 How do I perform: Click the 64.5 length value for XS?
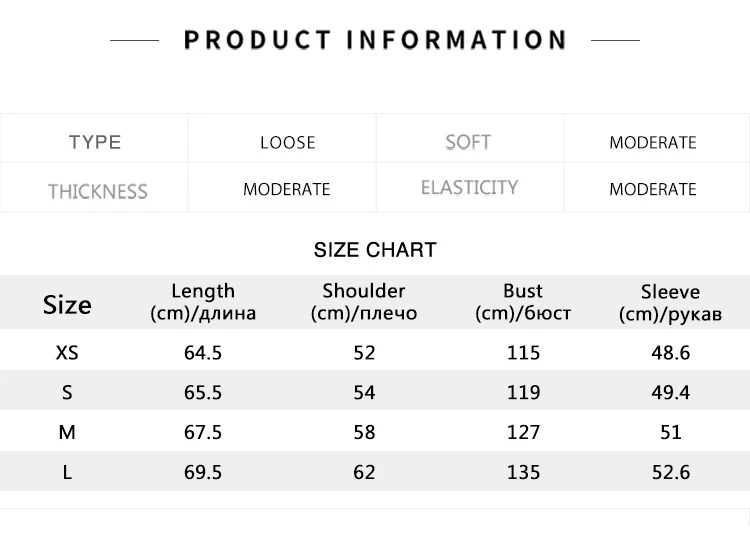click(x=203, y=353)
